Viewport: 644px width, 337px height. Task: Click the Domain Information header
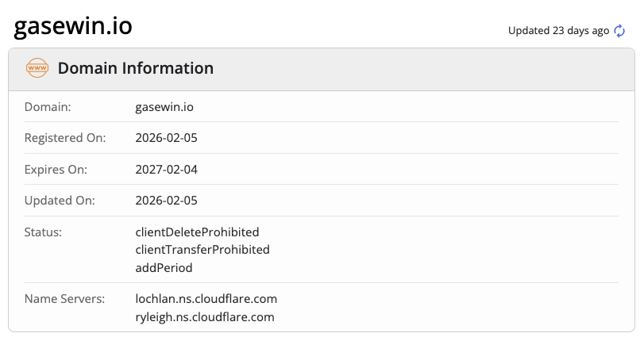(x=135, y=68)
